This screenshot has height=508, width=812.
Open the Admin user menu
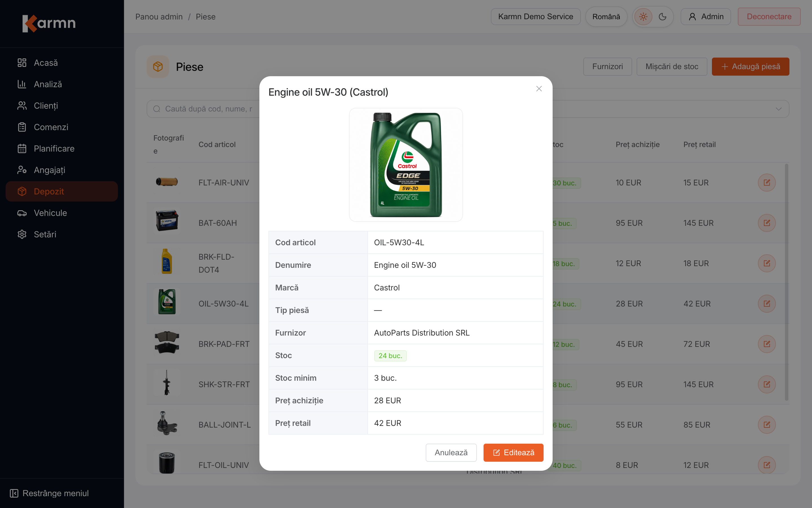coord(706,17)
